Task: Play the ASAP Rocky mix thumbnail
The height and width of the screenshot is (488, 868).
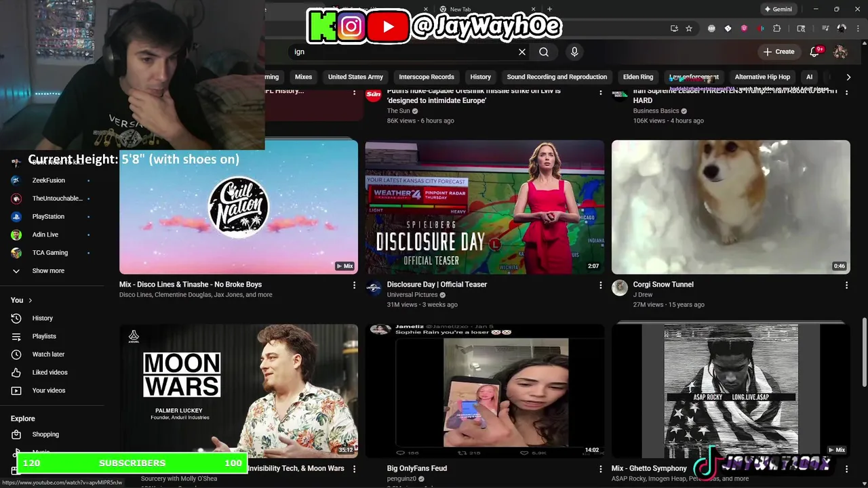Action: pos(731,391)
